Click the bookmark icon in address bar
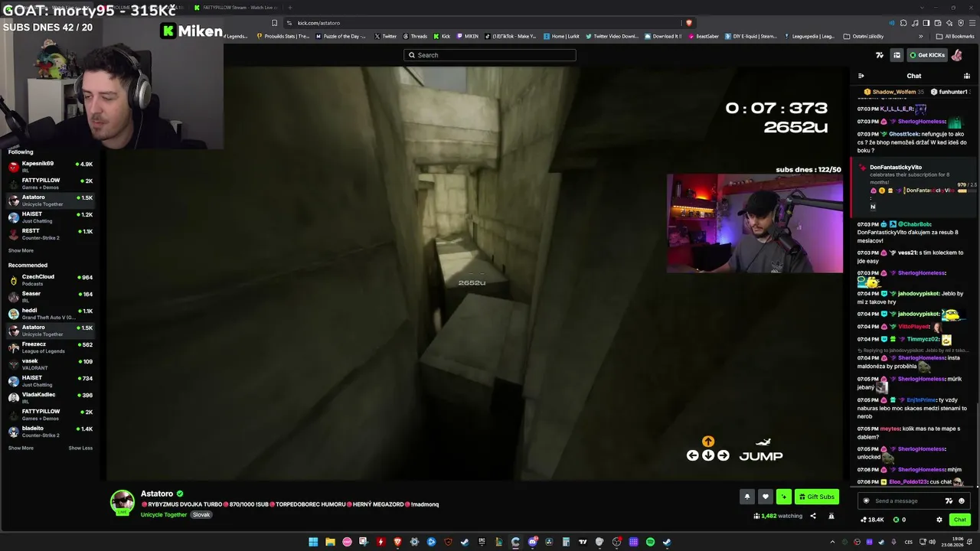Viewport: 980px width, 551px height. [x=274, y=23]
